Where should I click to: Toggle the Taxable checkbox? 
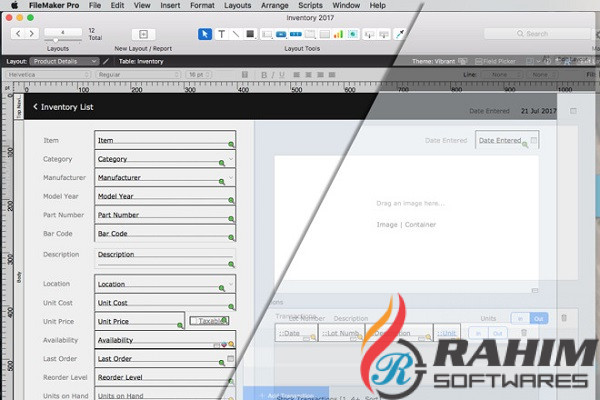[194, 321]
